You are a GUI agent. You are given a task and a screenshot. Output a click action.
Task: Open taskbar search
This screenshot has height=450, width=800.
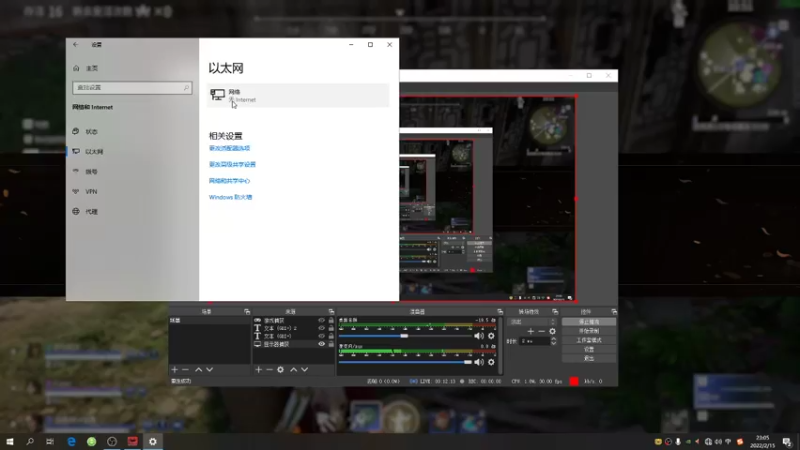[30, 441]
